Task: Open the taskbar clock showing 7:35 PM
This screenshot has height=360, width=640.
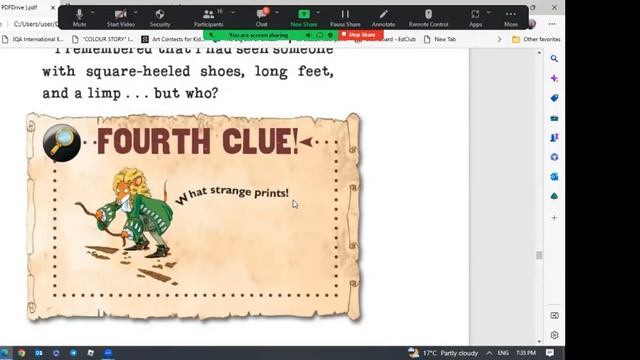Action: click(x=526, y=353)
